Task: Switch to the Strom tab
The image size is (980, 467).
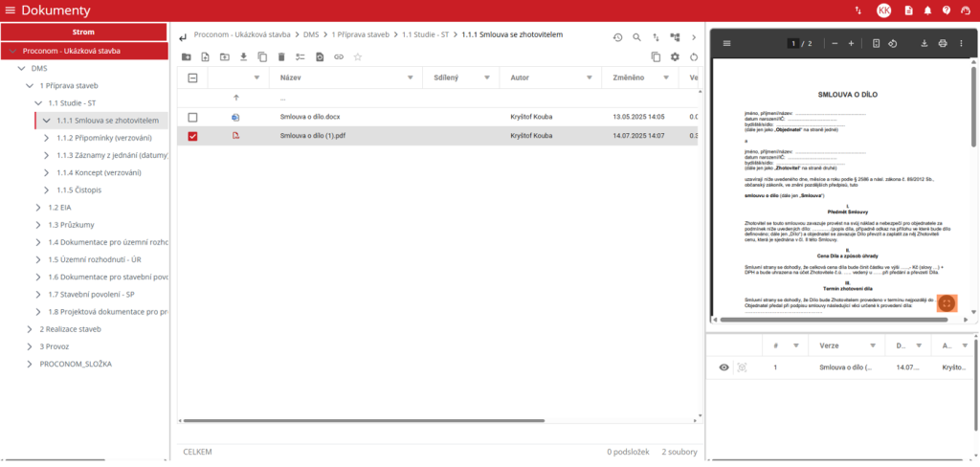Action: pos(84,33)
